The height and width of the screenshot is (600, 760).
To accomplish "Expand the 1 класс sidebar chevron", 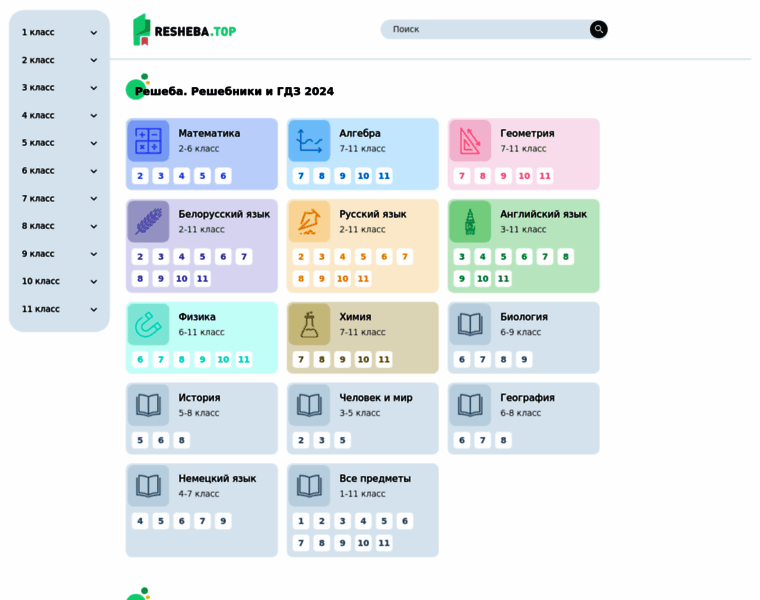I will pos(94,33).
